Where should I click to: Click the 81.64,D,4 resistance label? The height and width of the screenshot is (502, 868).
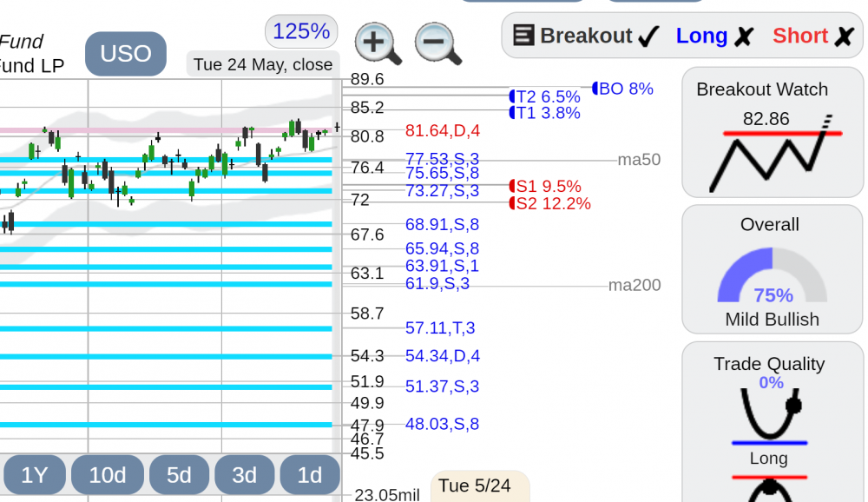(x=443, y=131)
